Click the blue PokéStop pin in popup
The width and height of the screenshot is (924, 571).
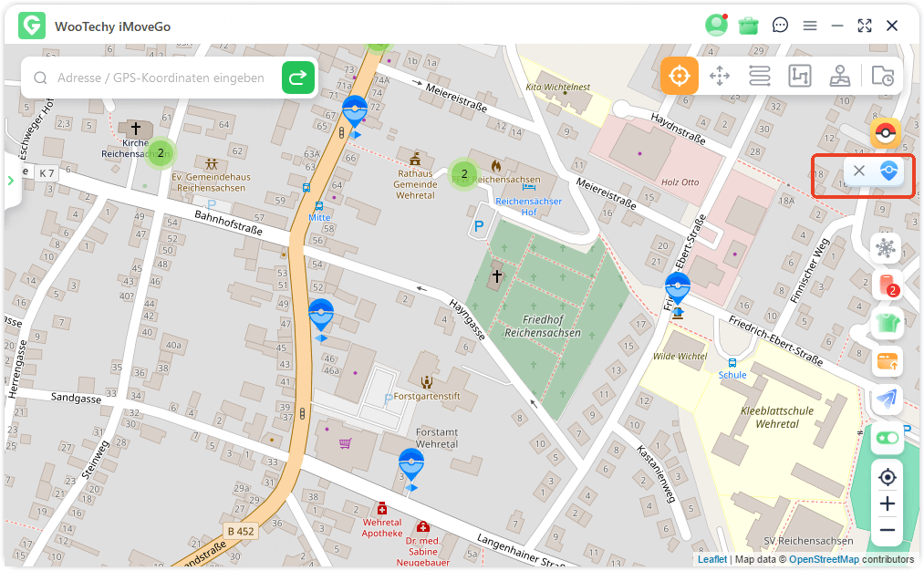(888, 171)
